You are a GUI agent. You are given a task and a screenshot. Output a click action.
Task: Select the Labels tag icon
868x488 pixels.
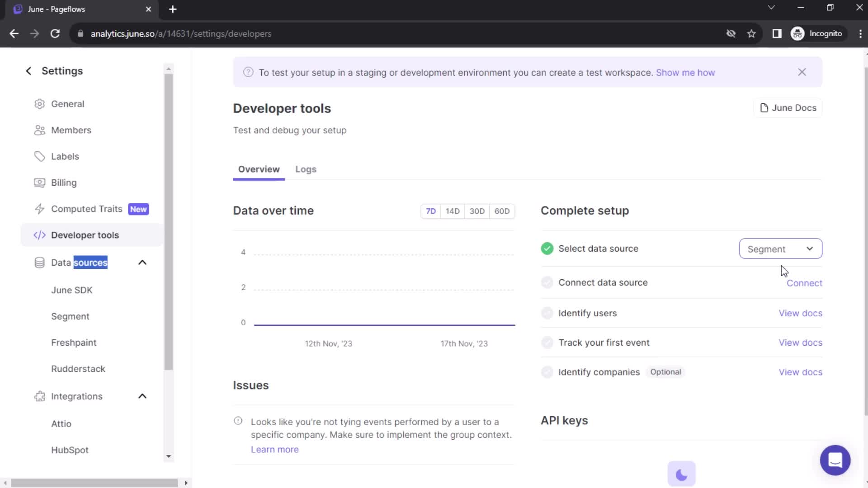click(40, 156)
